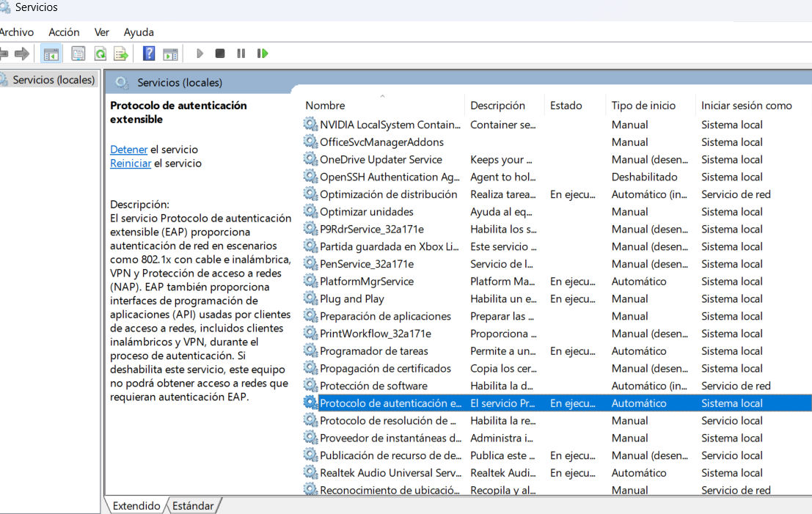Toggle the Show/Hide Action Pane icon

click(170, 54)
